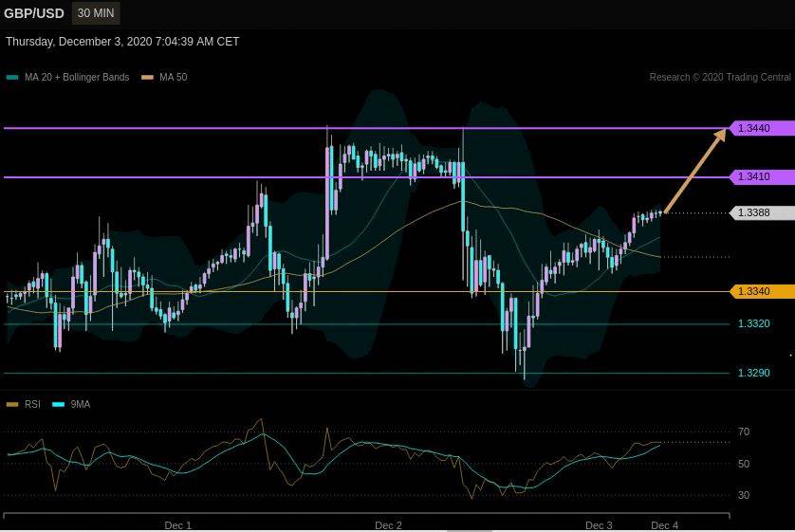The width and height of the screenshot is (795, 532).
Task: Select the 30 MIN timeframe button
Action: [96, 13]
